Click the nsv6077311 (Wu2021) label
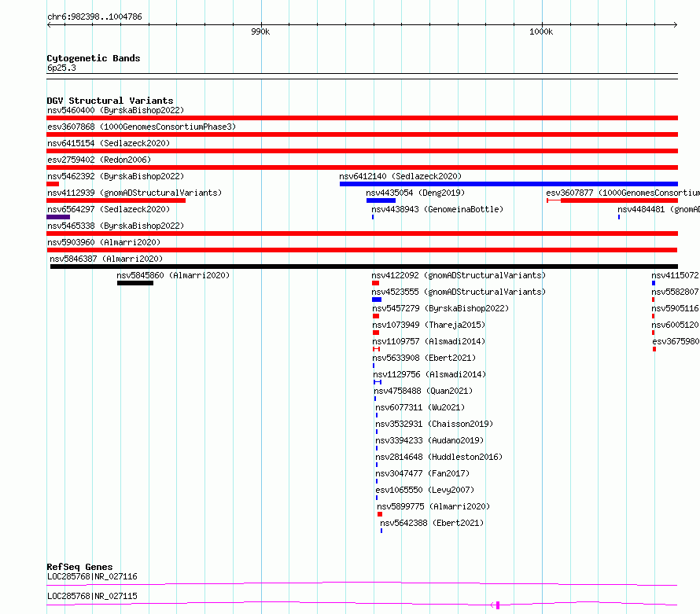 [x=420, y=407]
